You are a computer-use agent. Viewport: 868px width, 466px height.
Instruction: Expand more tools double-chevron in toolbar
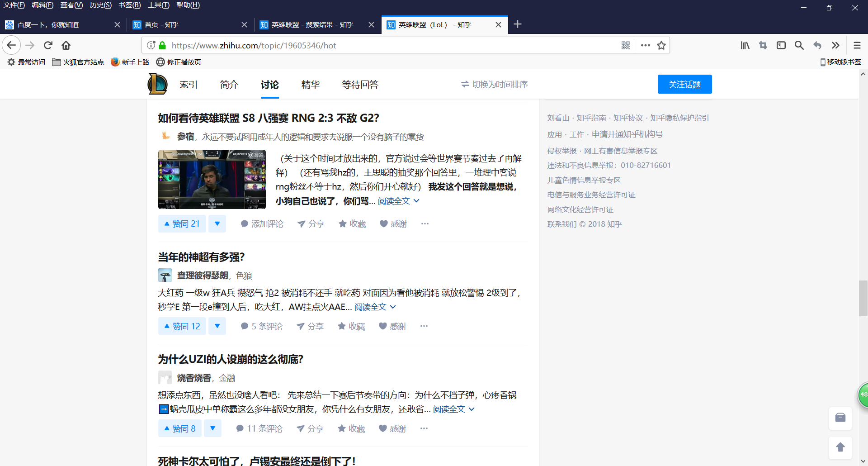click(x=835, y=45)
